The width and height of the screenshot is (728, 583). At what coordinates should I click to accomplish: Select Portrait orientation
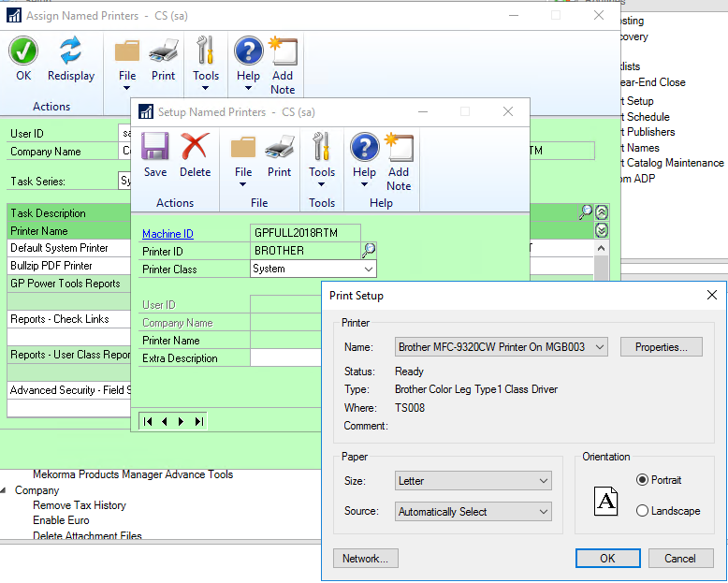tap(642, 480)
